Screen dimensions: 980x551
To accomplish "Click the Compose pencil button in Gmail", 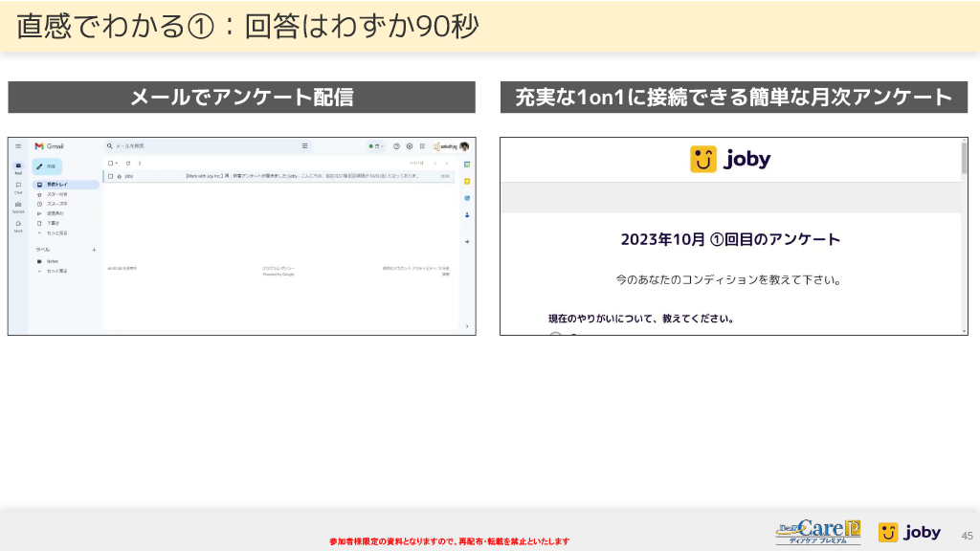I will [x=48, y=166].
